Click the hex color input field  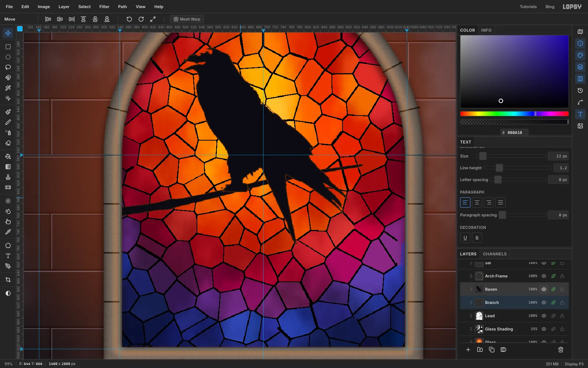click(x=514, y=132)
